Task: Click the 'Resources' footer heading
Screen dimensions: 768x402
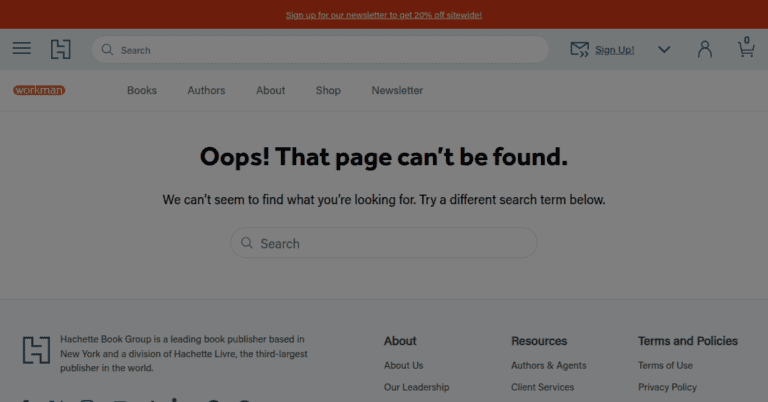Action: pos(539,341)
